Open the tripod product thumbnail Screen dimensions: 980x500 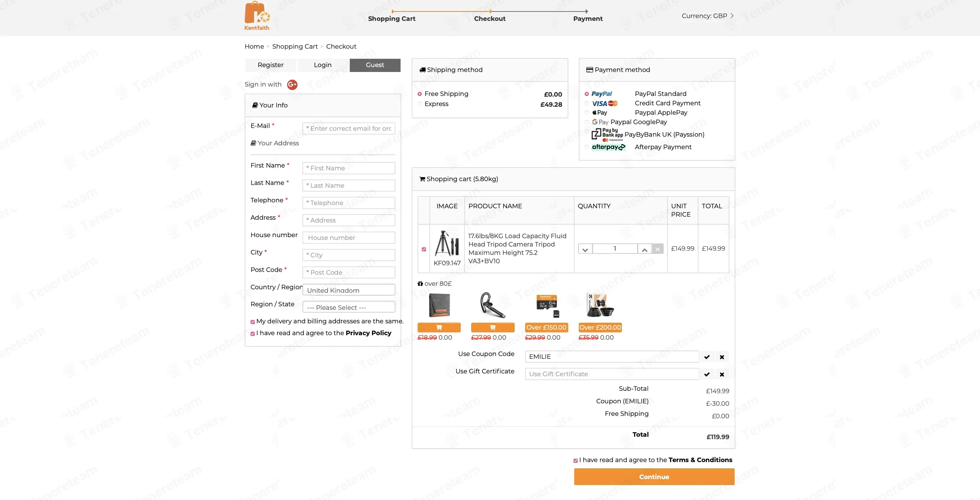pyautogui.click(x=446, y=243)
